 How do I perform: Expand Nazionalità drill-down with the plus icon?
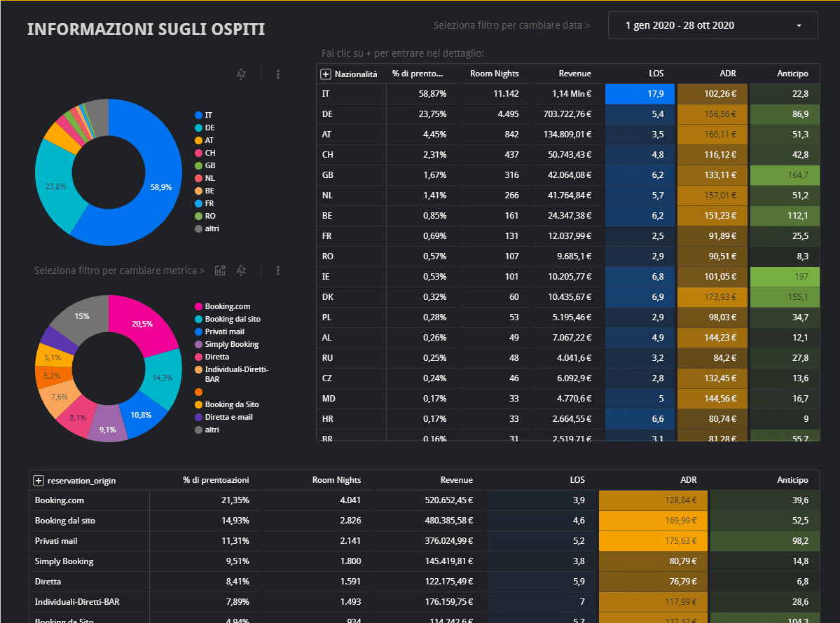[x=326, y=74]
